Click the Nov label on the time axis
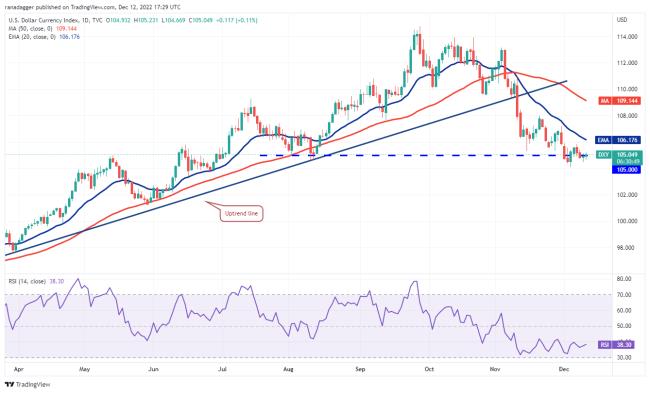The width and height of the screenshot is (650, 393). 495,369
